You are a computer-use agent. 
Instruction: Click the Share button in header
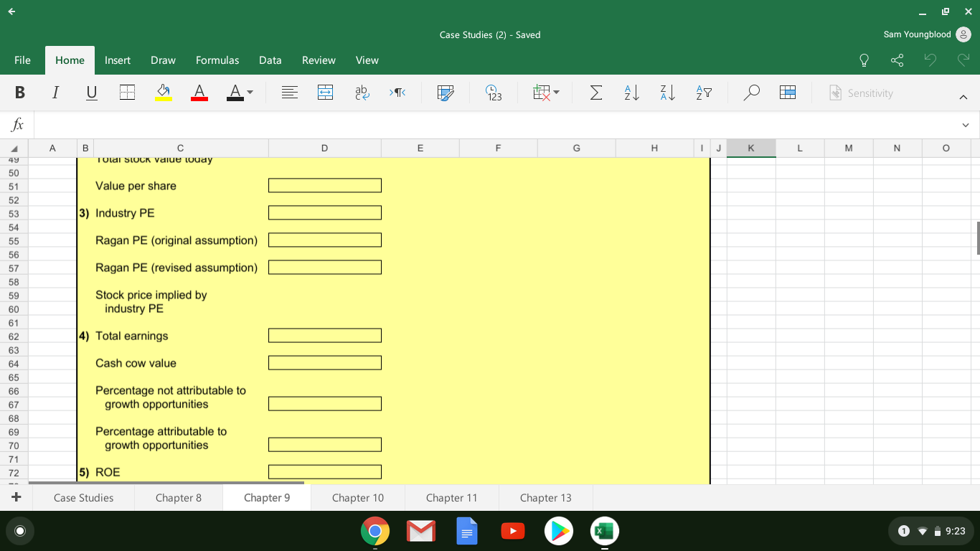897,60
